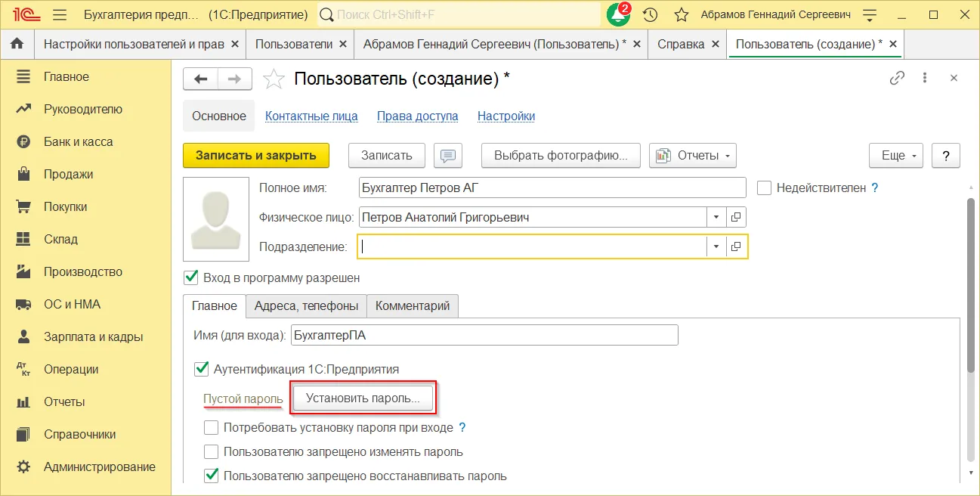Screen dimensions: 980x496
Task: Click the favorites star in top bar
Action: coord(681,14)
